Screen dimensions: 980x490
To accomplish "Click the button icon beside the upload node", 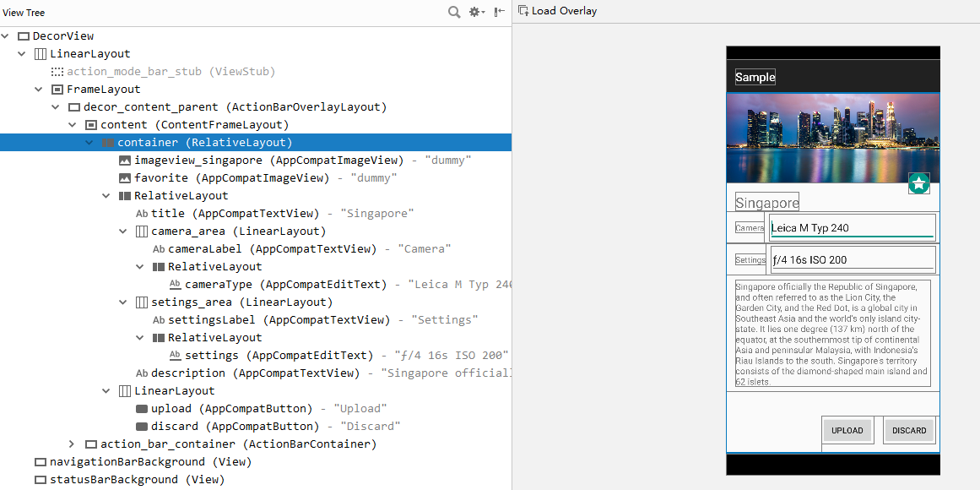I will click(x=142, y=409).
